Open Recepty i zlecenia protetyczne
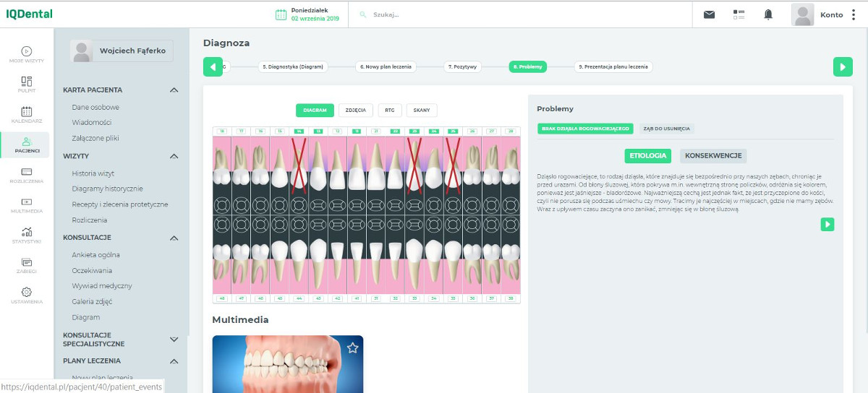This screenshot has height=393, width=868. tap(120, 204)
